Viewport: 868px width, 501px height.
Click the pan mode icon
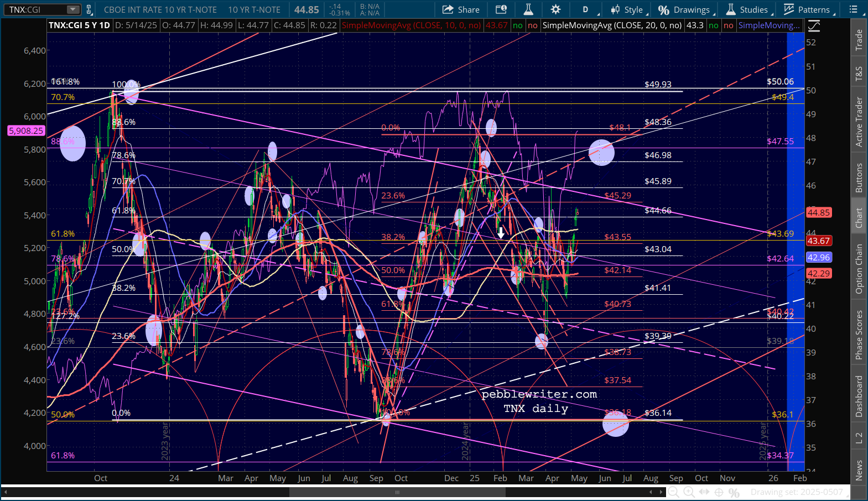coord(704,492)
